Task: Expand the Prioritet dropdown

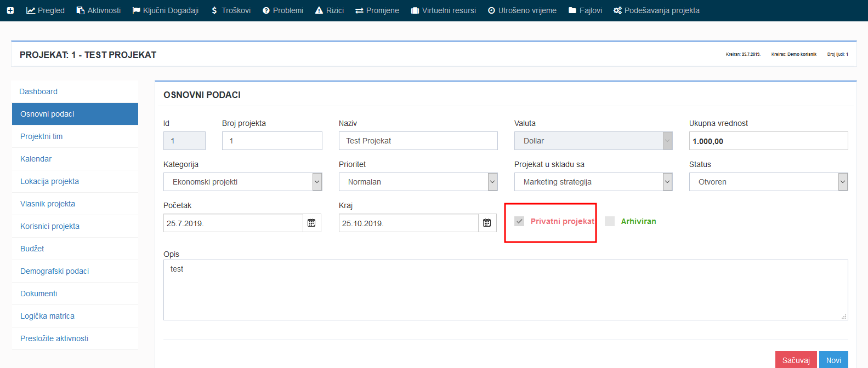Action: click(492, 182)
